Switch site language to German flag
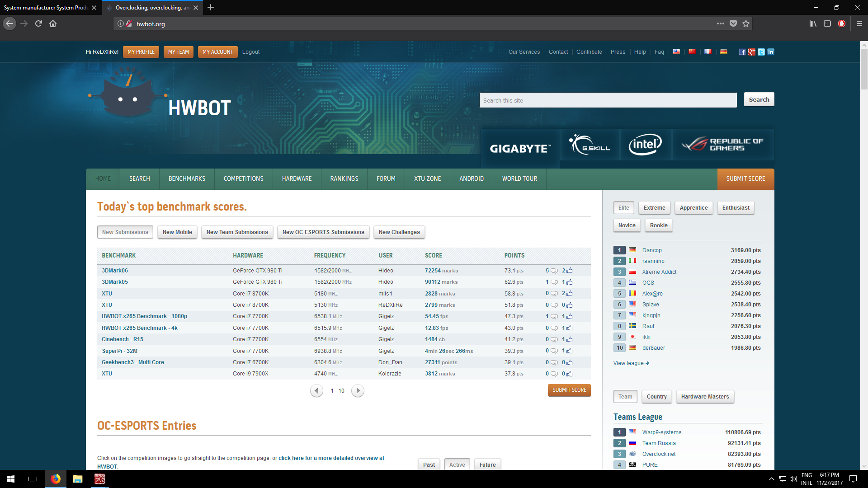868x488 pixels. click(x=724, y=52)
